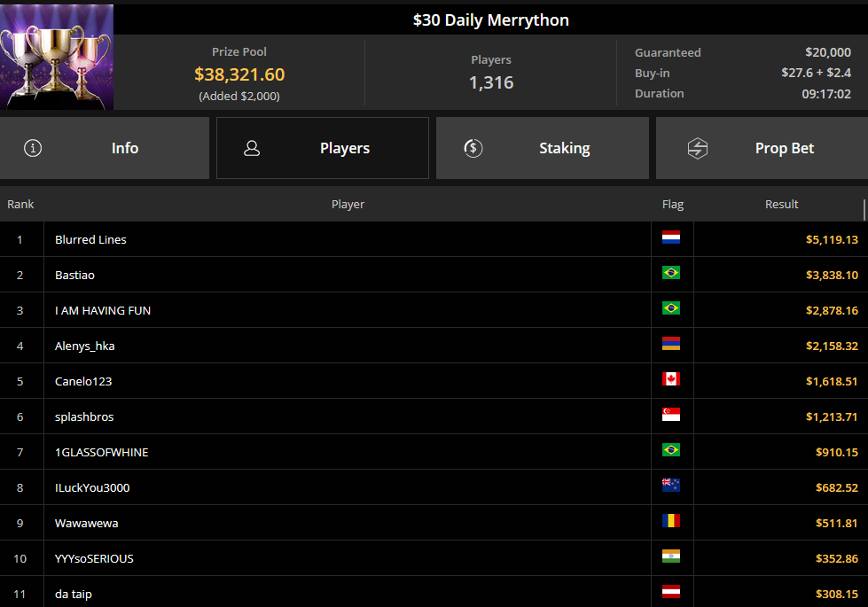Click the India flag for YYYsoSERIOUS
Viewport: 868px width, 607px height.
tap(671, 556)
